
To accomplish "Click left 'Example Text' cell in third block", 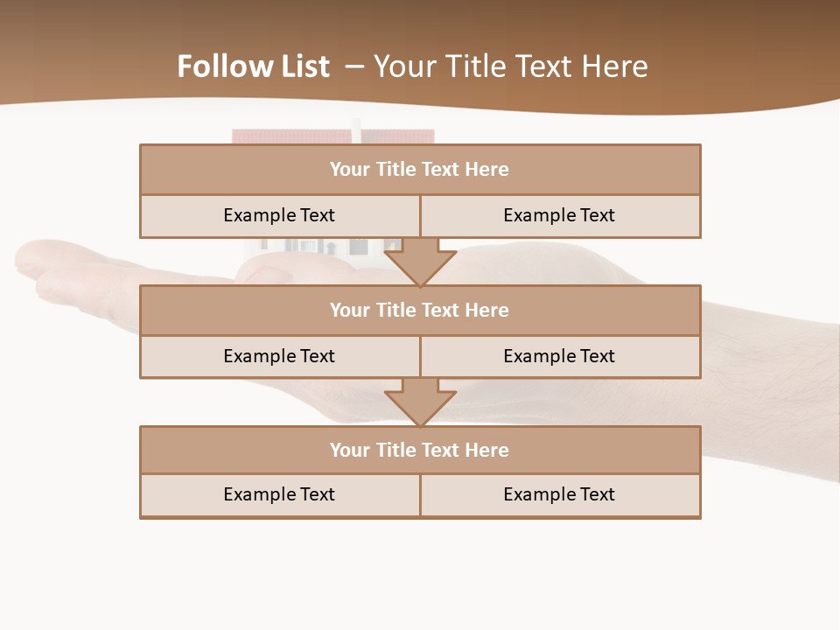I will coord(279,494).
